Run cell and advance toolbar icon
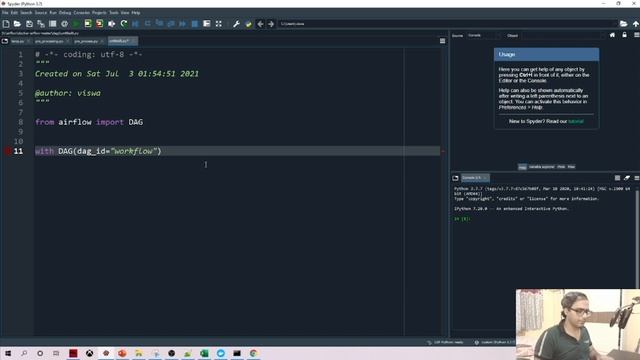Viewport: 640px width, 360px height. click(100, 24)
